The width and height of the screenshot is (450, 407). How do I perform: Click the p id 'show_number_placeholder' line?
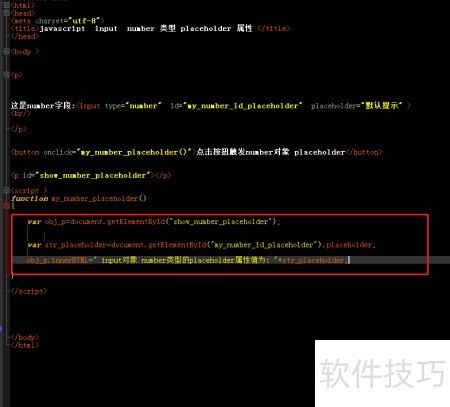coord(91,175)
